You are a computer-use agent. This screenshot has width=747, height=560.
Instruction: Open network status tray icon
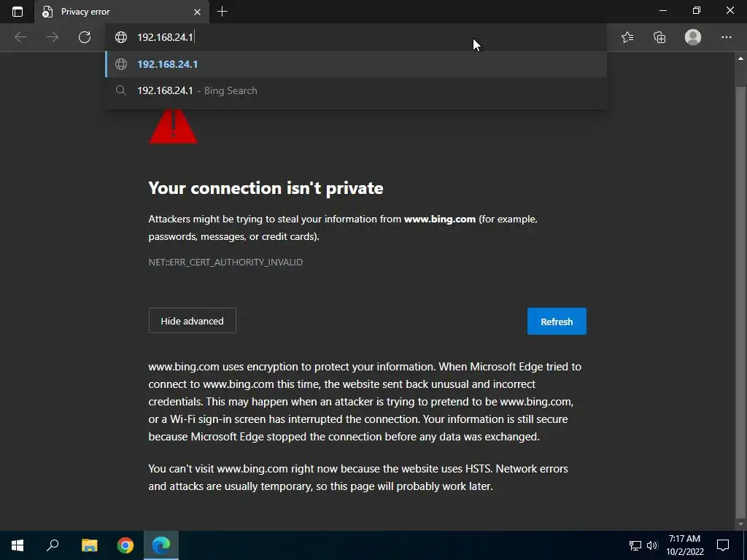pyautogui.click(x=635, y=545)
